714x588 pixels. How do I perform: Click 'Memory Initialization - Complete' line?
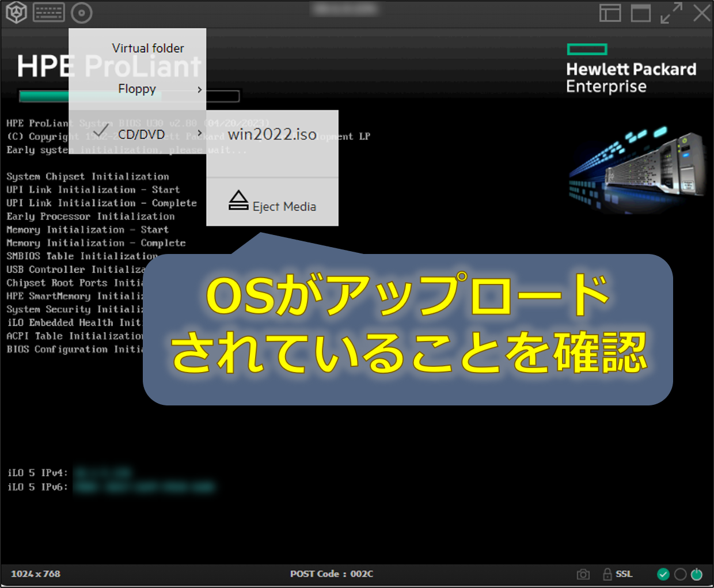(96, 242)
